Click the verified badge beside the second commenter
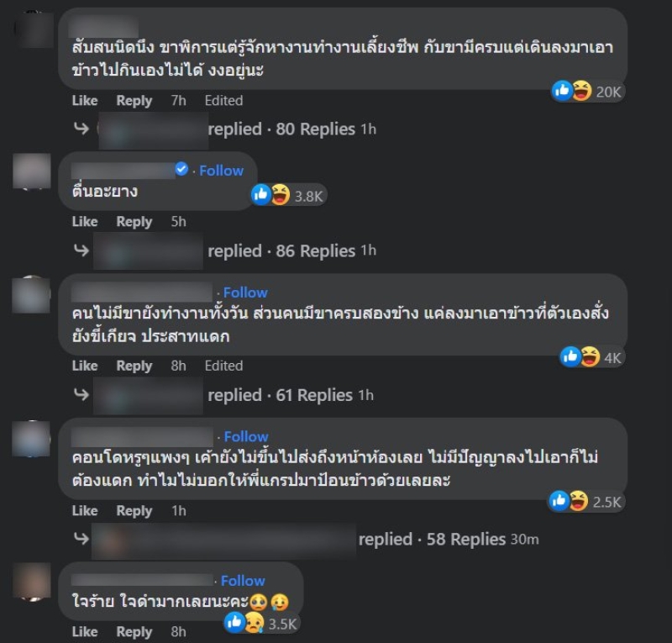The image size is (672, 643). tap(181, 169)
